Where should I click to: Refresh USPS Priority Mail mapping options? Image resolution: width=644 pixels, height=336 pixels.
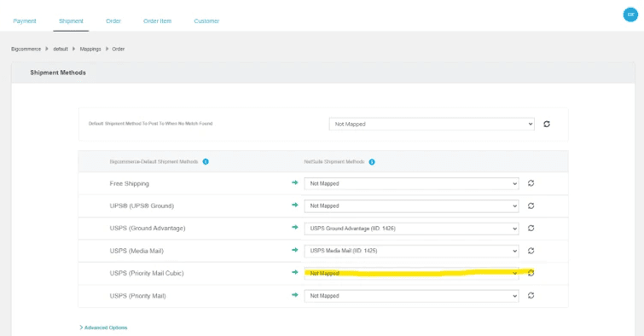(531, 295)
